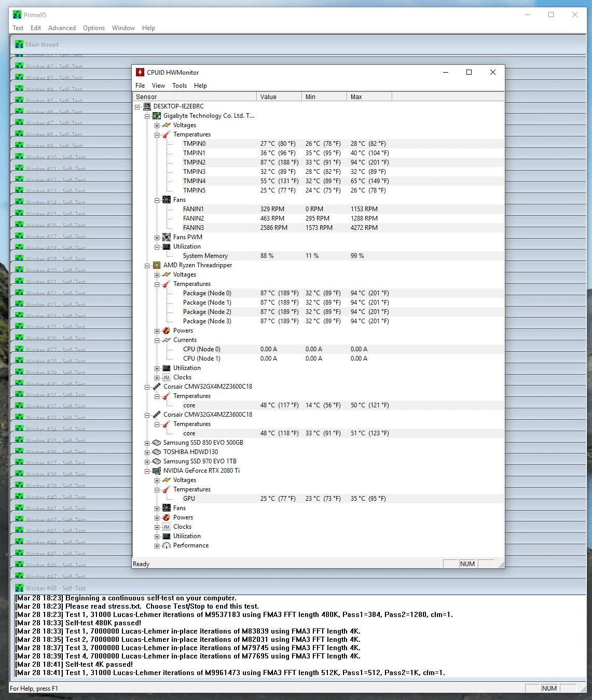The width and height of the screenshot is (592, 700).
Task: Collapse the Gigabyte Technology motherboard node
Action: [147, 116]
